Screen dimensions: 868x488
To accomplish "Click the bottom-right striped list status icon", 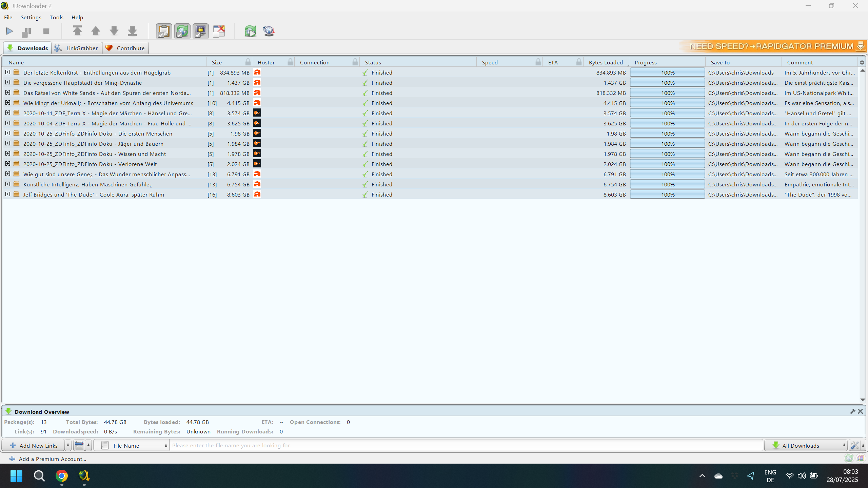I will click(x=861, y=459).
